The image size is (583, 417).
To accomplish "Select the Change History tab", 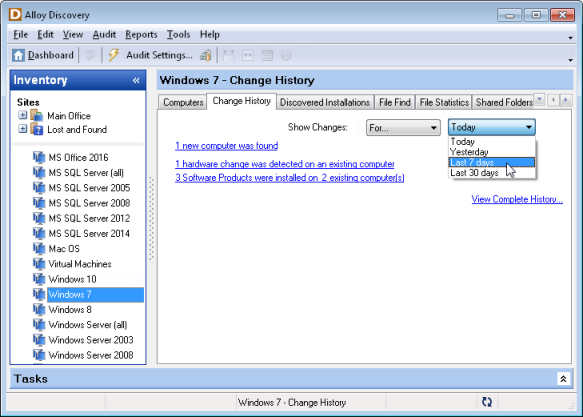I will (241, 101).
